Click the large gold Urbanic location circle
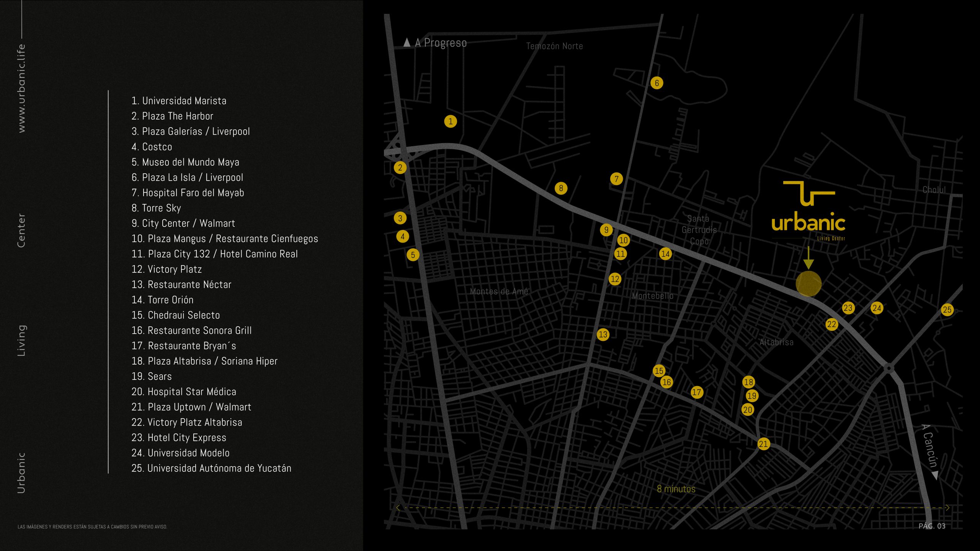 pyautogui.click(x=808, y=284)
